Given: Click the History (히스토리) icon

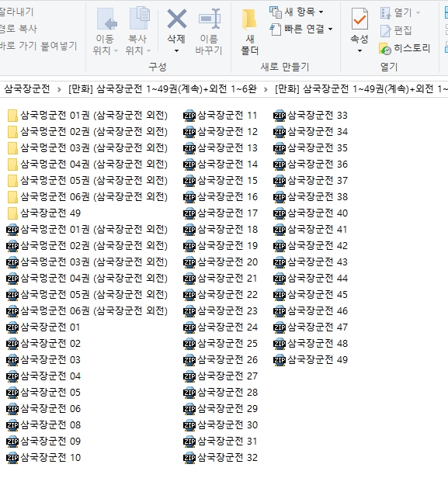Looking at the screenshot, I should click(385, 49).
